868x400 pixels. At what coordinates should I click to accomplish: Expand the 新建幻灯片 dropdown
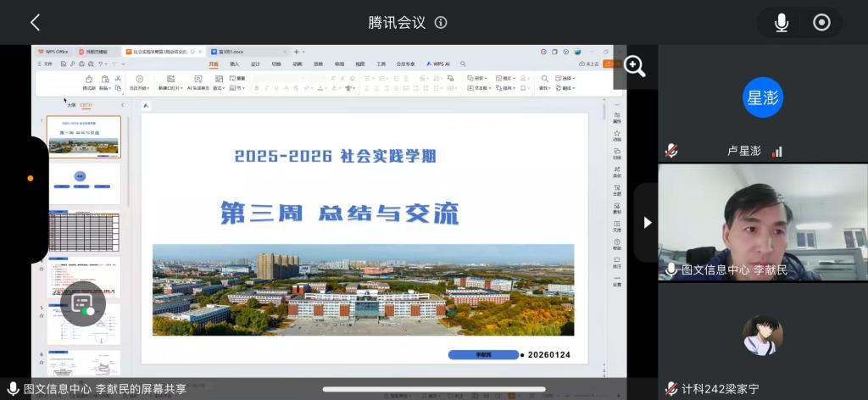point(169,87)
